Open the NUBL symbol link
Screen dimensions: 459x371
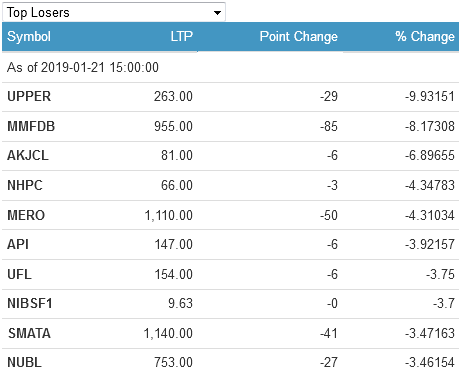click(x=25, y=362)
